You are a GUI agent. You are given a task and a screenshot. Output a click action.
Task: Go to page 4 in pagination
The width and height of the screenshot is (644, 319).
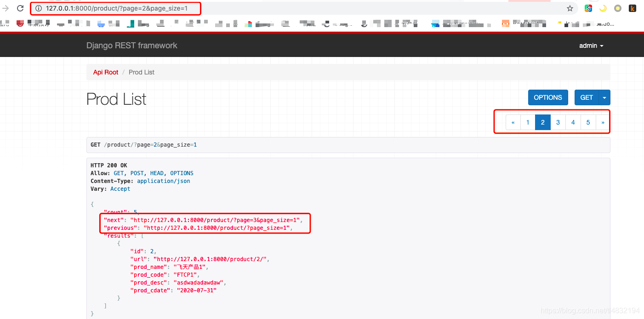coord(573,122)
